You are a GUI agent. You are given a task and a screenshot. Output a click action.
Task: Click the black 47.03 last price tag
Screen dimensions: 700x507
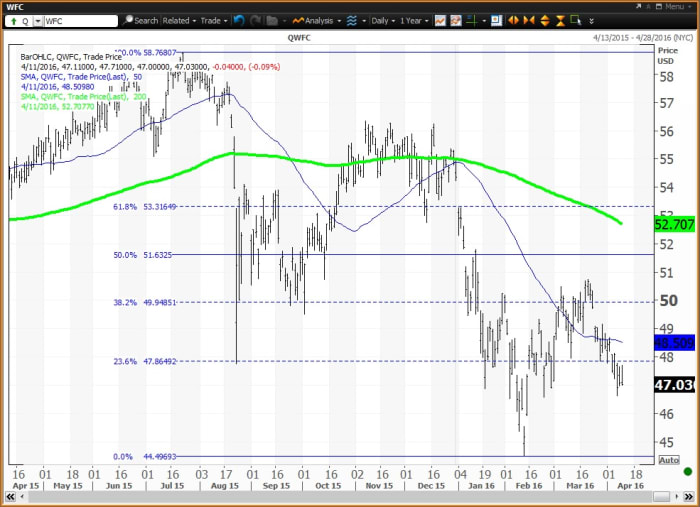[675, 385]
